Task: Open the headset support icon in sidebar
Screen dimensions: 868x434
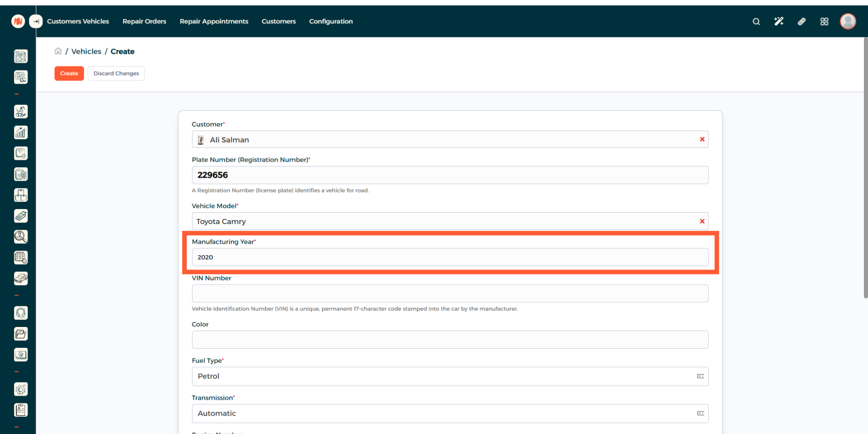Action: coord(21,313)
